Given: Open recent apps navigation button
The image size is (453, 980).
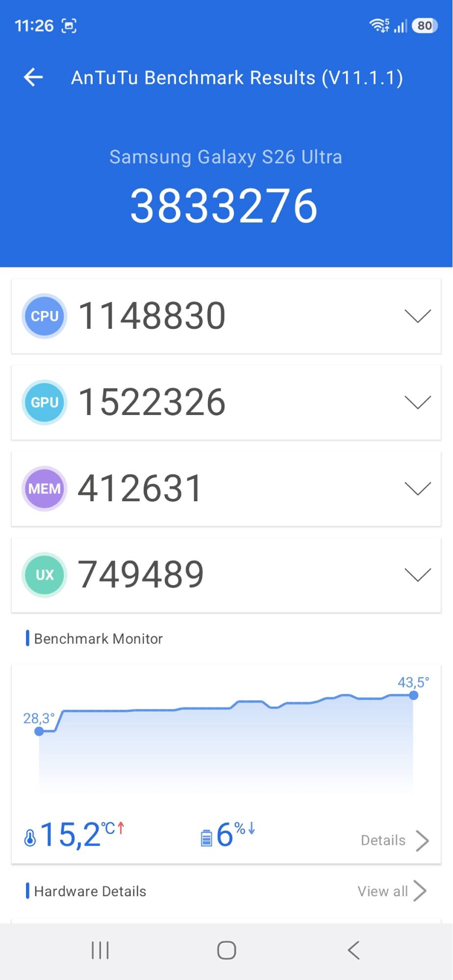Looking at the screenshot, I should pos(100,951).
